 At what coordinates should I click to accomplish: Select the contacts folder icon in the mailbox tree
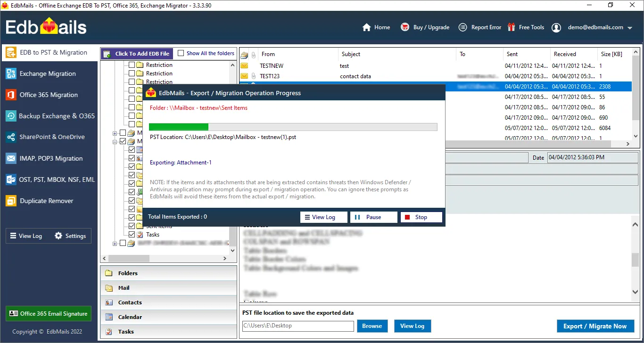[140, 158]
